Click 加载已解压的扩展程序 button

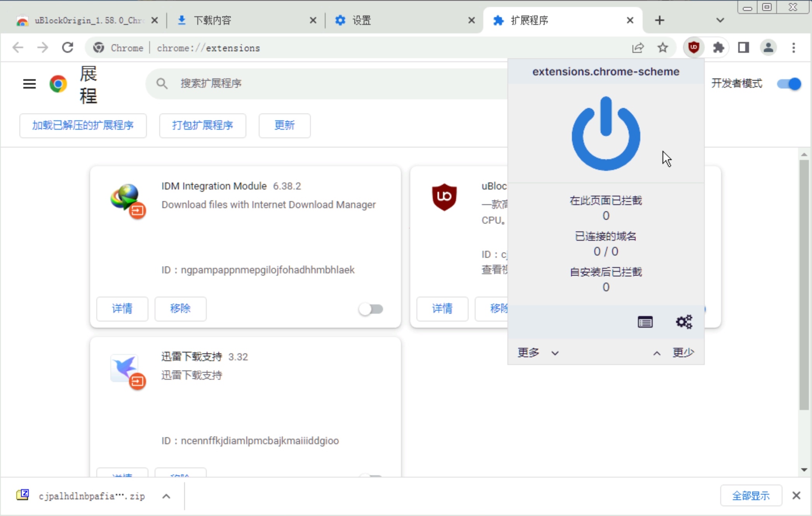coord(83,125)
